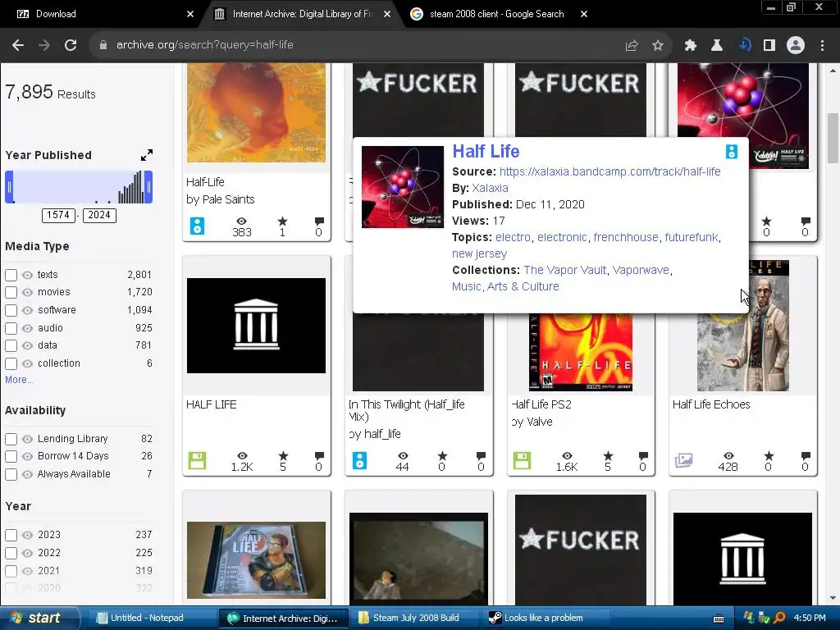Image resolution: width=840 pixels, height=630 pixels.
Task: Open the profile avatar icon
Action: (x=796, y=46)
